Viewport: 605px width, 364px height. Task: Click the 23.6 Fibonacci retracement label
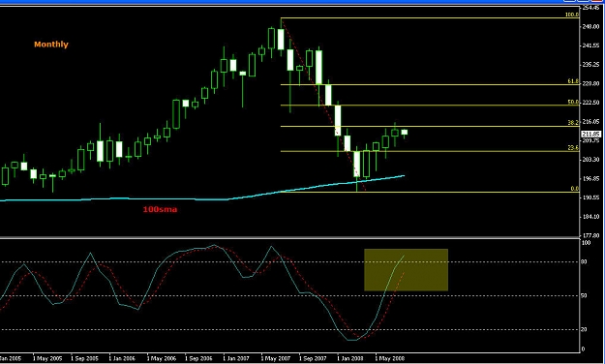pos(573,148)
